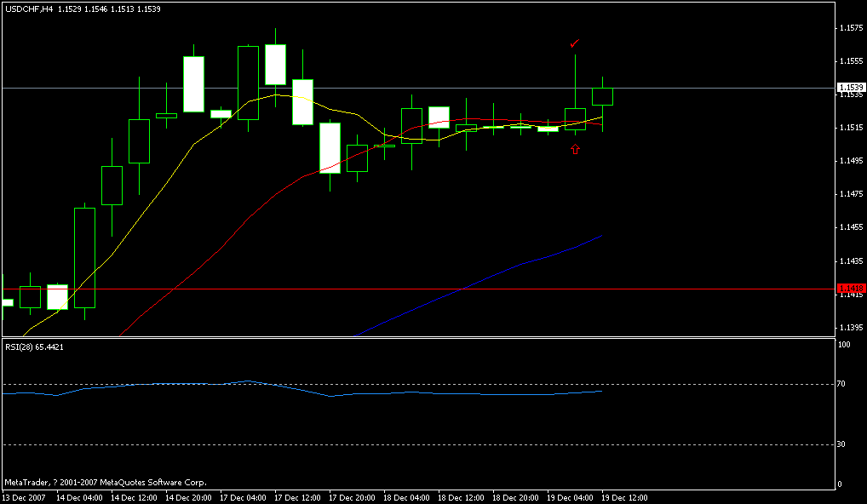Click the 13 Dec 2007 date label
Viewport: 867px width, 504px height.
25,498
